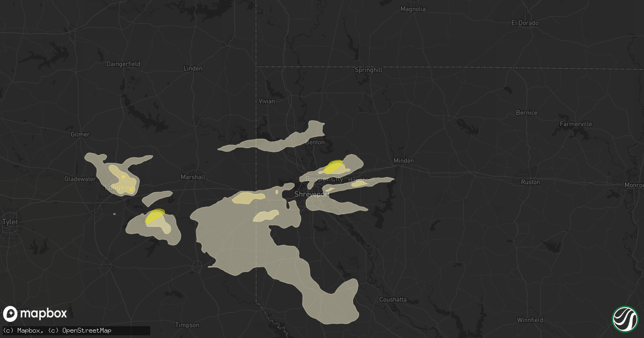Click the Bossier City label
The height and width of the screenshot is (338, 644).
324,179
